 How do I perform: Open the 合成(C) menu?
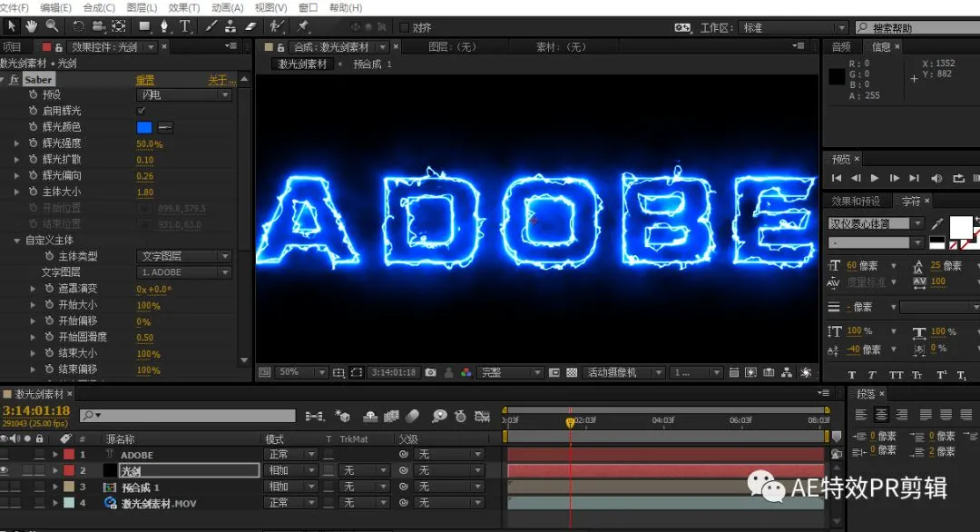coord(99,7)
